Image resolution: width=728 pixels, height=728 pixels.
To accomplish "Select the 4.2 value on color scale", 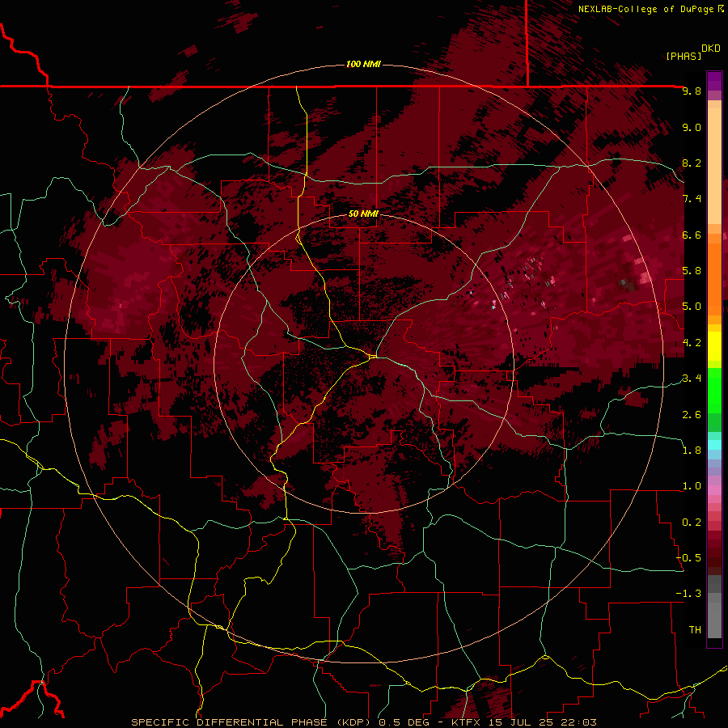I will pyautogui.click(x=692, y=343).
